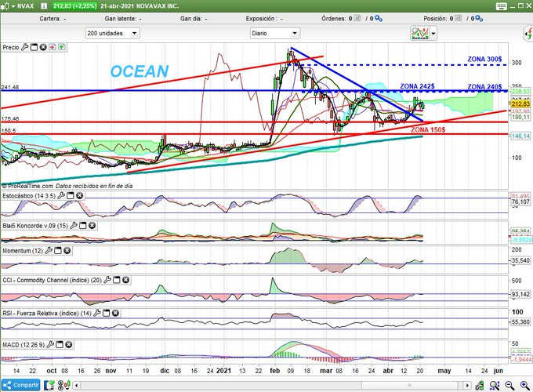
Task: Click ZONA 150$ annotation text
Action: click(x=428, y=129)
